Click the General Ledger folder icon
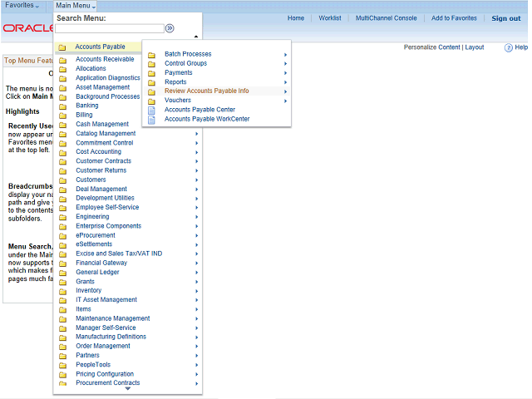The width and height of the screenshot is (532, 399). click(x=63, y=273)
